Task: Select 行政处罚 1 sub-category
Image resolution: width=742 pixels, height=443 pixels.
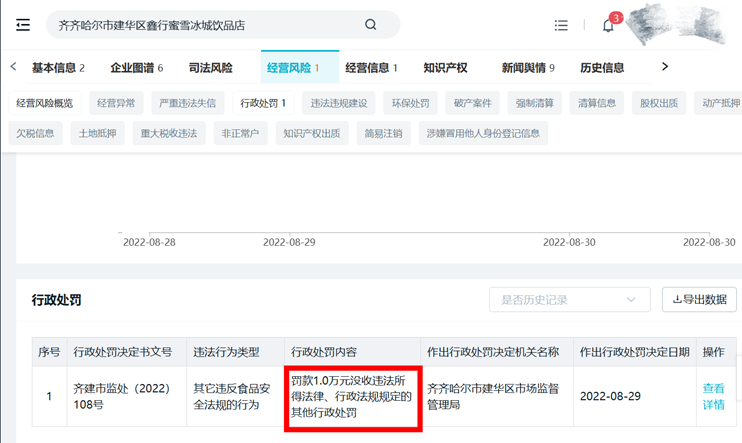Action: click(x=263, y=103)
